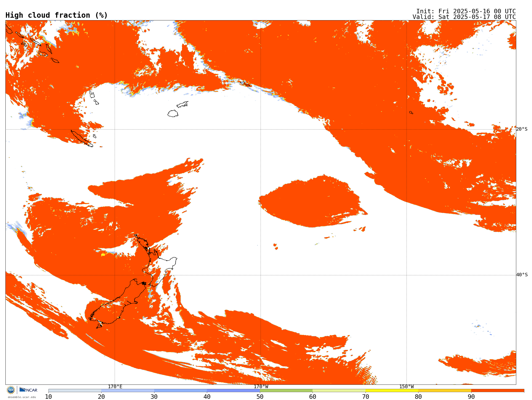The width and height of the screenshot is (532, 400).
Task: Click the 70-80 bright yellow colorbar segment
Action: pos(392,391)
